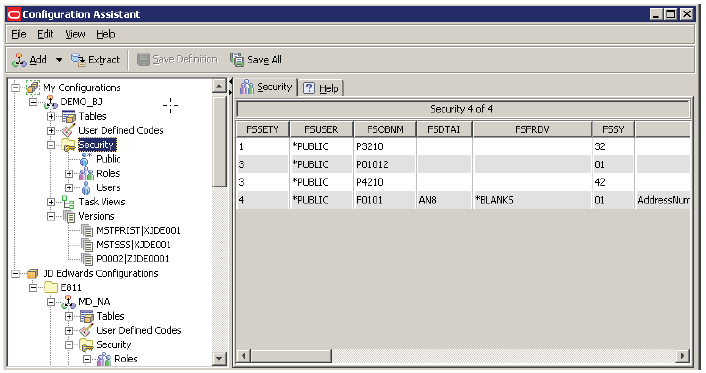Collapse the MD_NA node
Viewport: 706px width, 373px height.
coord(51,302)
